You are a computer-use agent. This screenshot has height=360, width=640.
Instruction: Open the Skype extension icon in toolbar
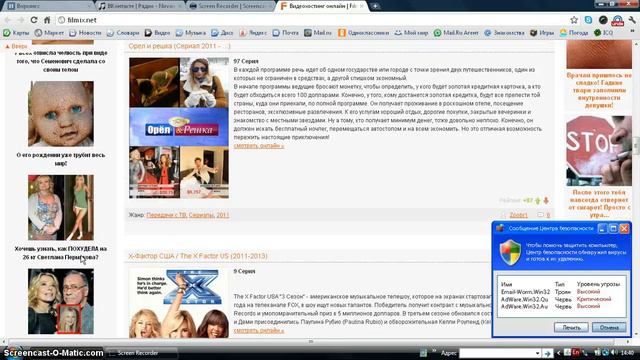(x=588, y=20)
